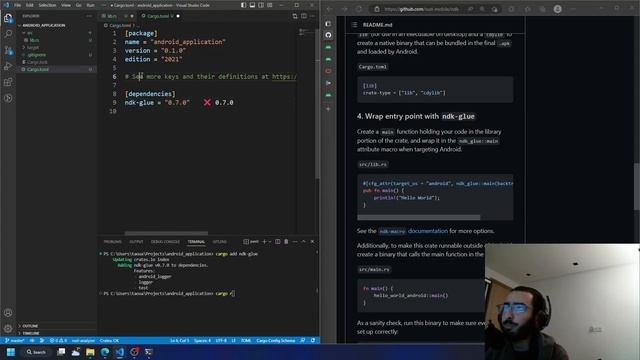The width and height of the screenshot is (640, 360).
Task: Open terminal panel ellipsis More Actions
Action: (295, 242)
